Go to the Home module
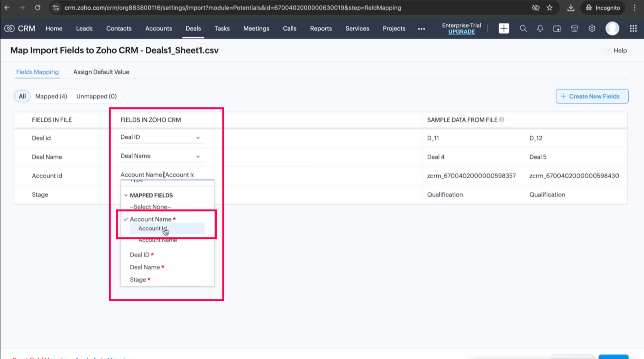This screenshot has height=359, width=644. tap(54, 29)
